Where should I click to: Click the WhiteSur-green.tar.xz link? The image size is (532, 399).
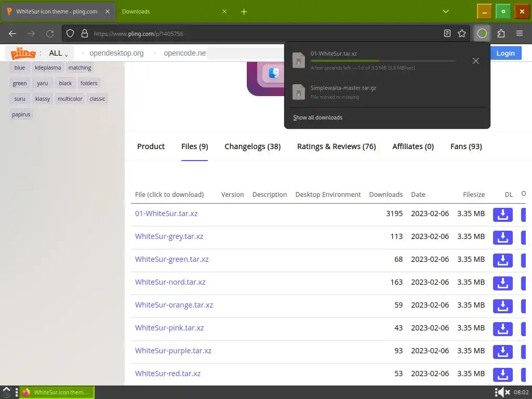(171, 259)
